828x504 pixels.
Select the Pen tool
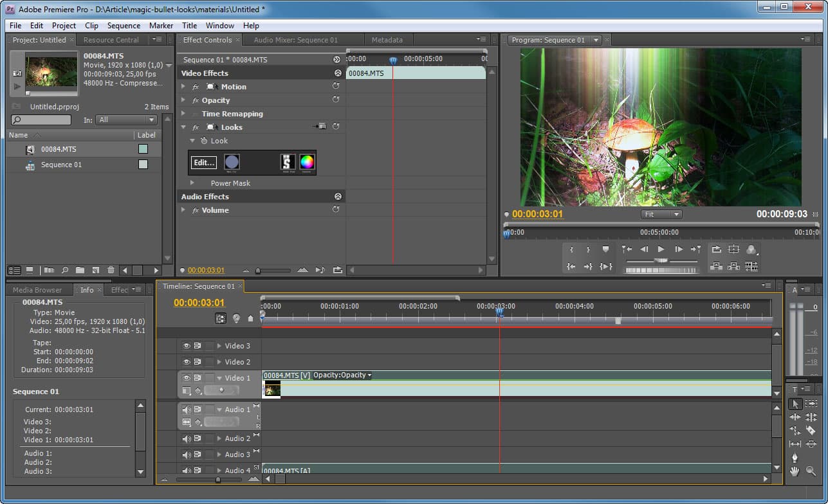(x=795, y=458)
